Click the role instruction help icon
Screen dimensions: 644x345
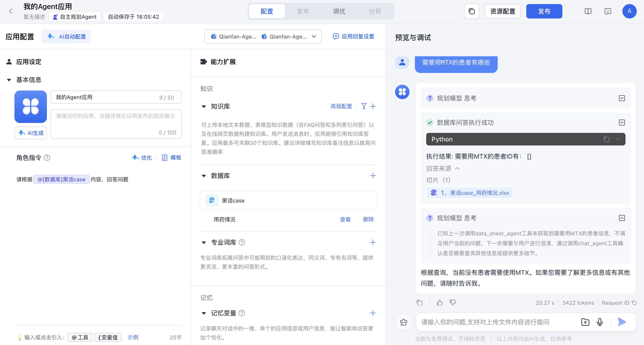click(47, 157)
